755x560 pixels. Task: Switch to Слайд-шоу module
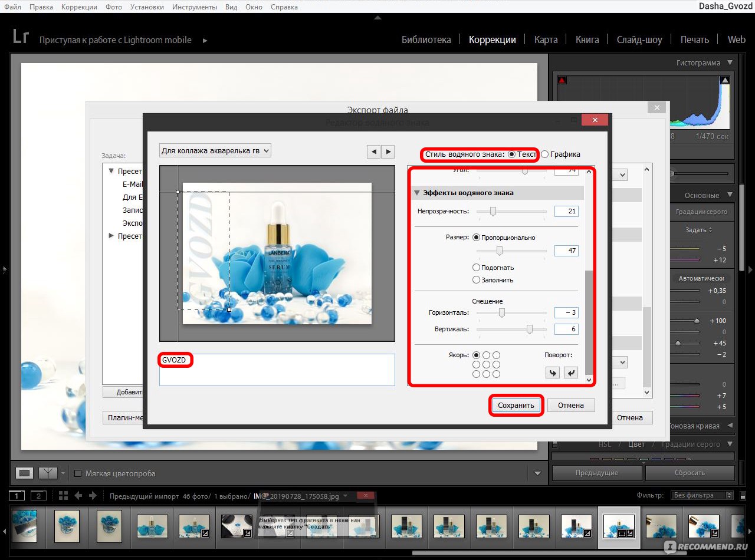[x=639, y=39]
